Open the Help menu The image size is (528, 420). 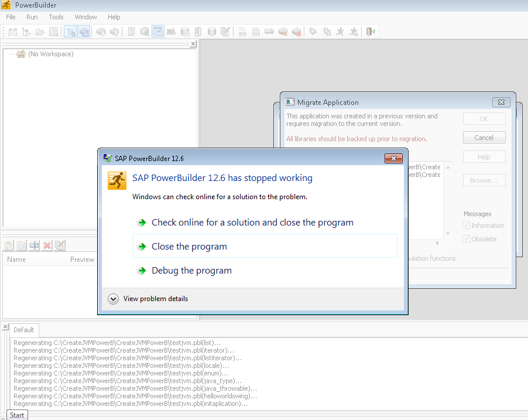[114, 17]
